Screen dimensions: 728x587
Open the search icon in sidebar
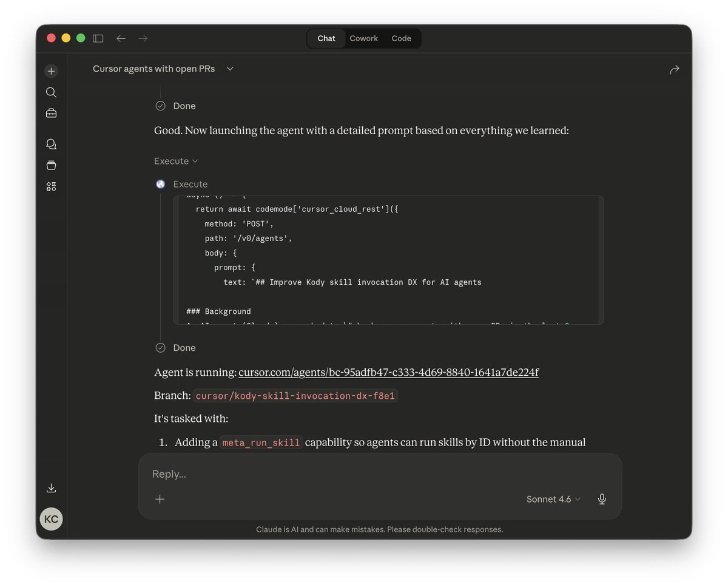click(x=51, y=92)
